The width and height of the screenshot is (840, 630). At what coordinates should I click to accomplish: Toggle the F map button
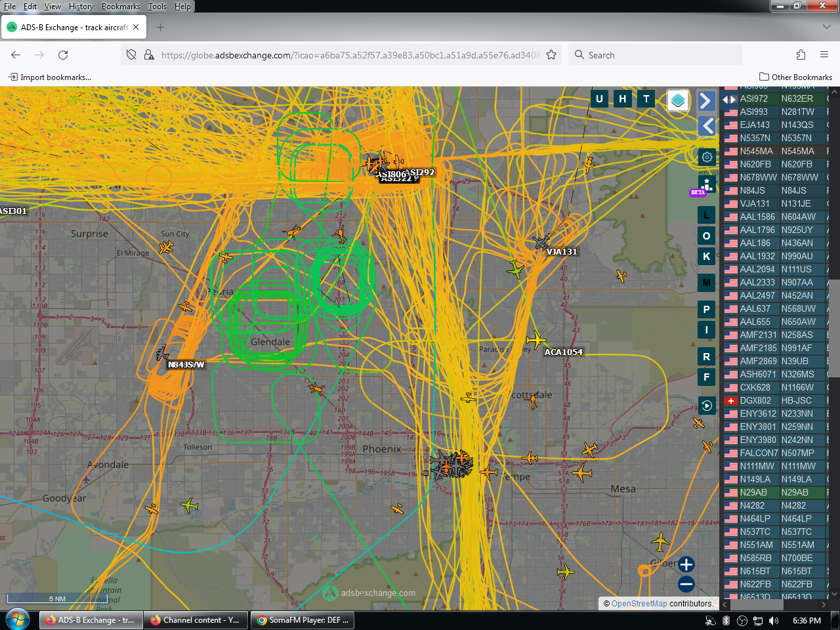pyautogui.click(x=706, y=377)
